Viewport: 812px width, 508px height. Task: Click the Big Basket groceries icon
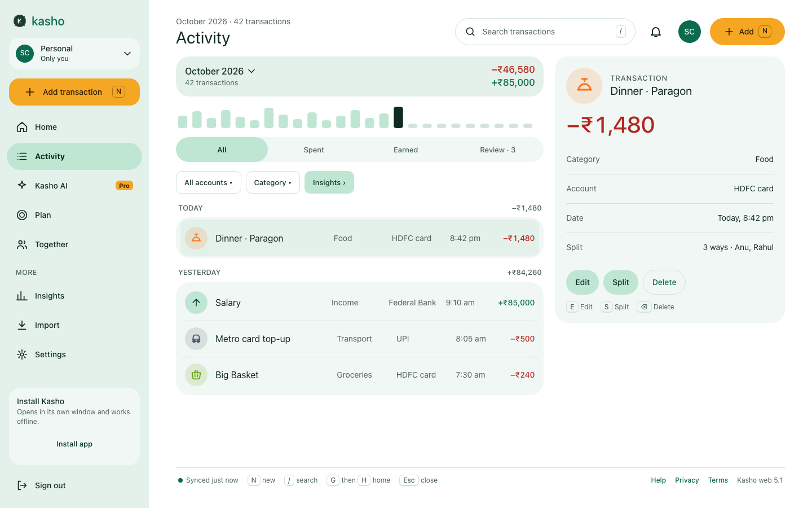pyautogui.click(x=196, y=375)
